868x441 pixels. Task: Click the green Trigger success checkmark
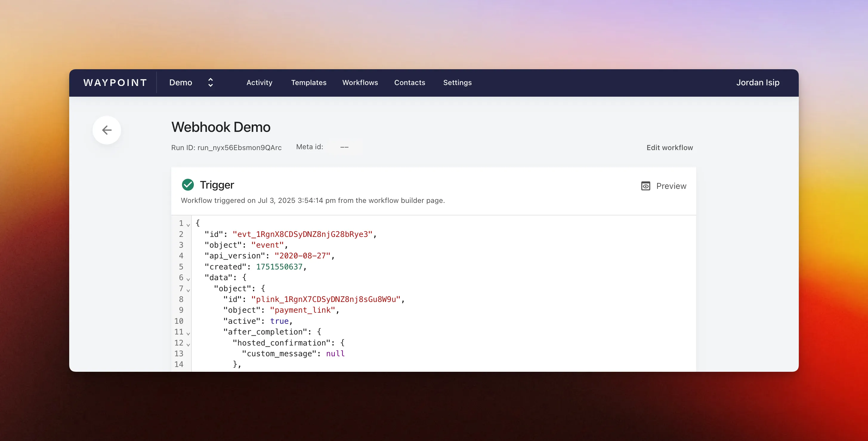pyautogui.click(x=188, y=185)
